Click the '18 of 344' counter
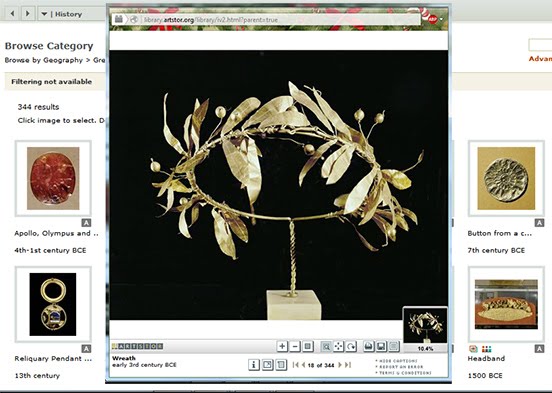This screenshot has height=393, width=552. 321,365
